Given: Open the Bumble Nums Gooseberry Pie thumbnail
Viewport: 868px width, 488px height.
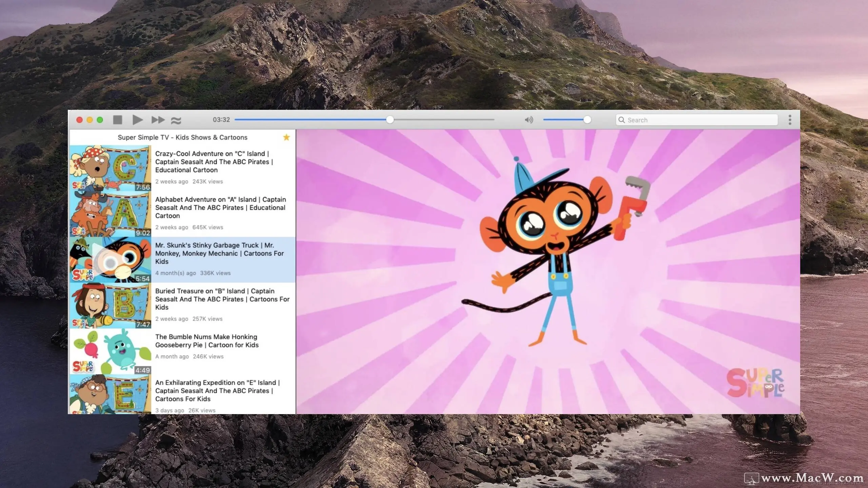Looking at the screenshot, I should 110,351.
